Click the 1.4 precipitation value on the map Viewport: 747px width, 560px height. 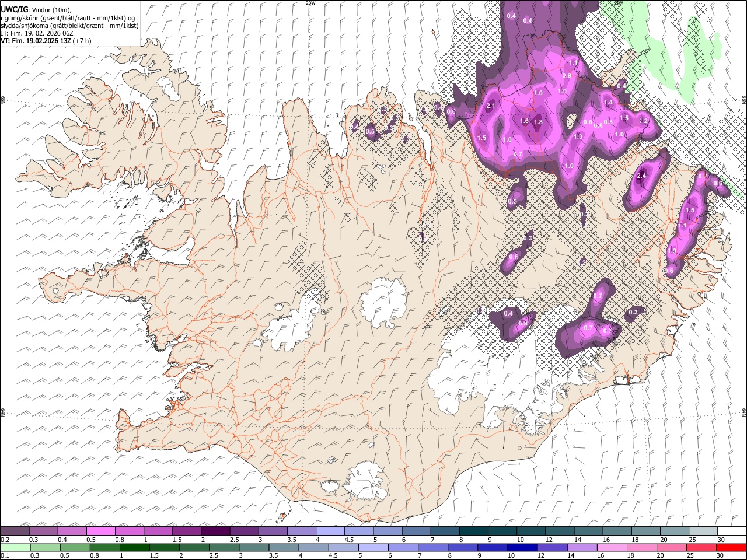point(609,102)
